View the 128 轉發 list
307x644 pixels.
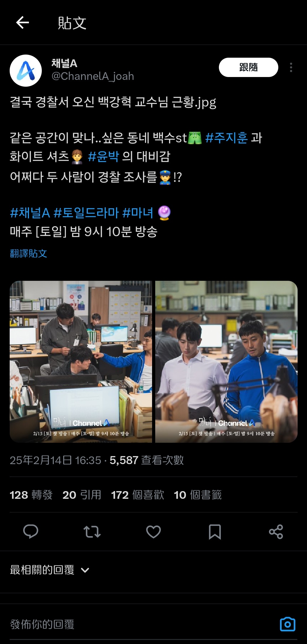pos(31,495)
